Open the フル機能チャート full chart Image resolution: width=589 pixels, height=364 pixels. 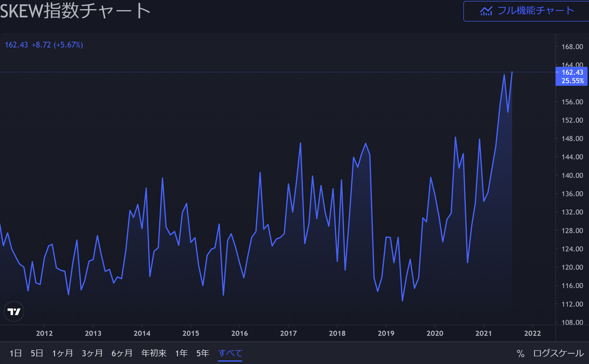pos(535,11)
